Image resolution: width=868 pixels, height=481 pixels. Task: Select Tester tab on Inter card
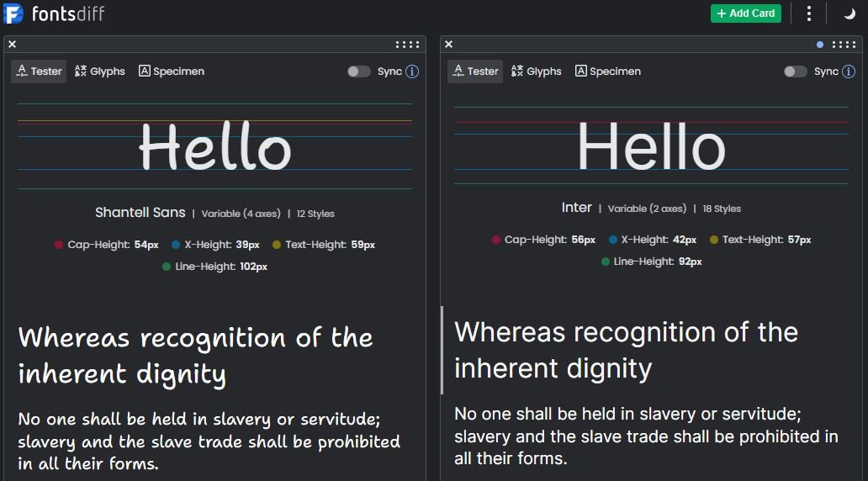475,71
